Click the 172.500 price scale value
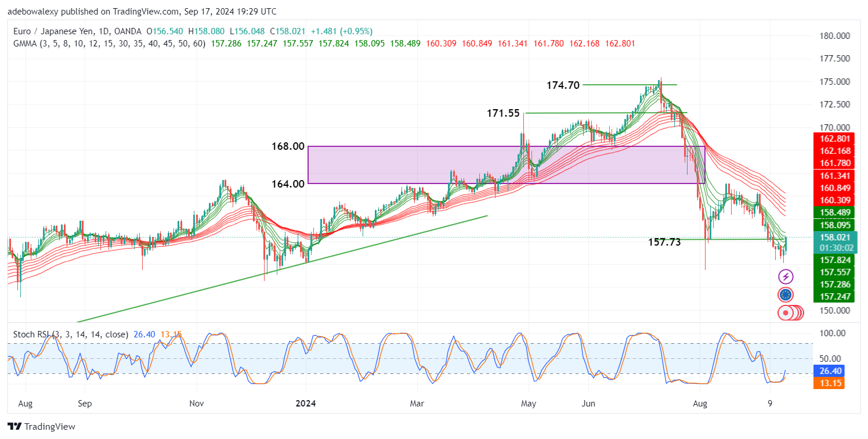Viewport: 868px width, 439px height. pyautogui.click(x=834, y=105)
